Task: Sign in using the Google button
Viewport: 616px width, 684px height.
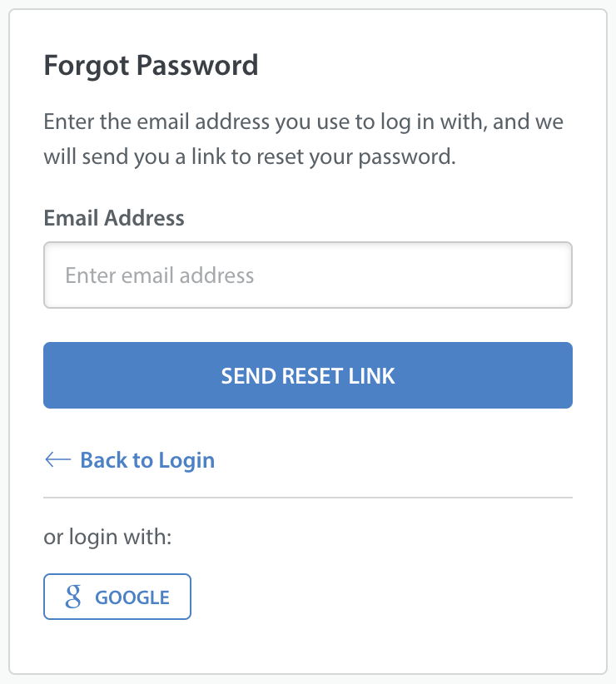Action: point(117,597)
